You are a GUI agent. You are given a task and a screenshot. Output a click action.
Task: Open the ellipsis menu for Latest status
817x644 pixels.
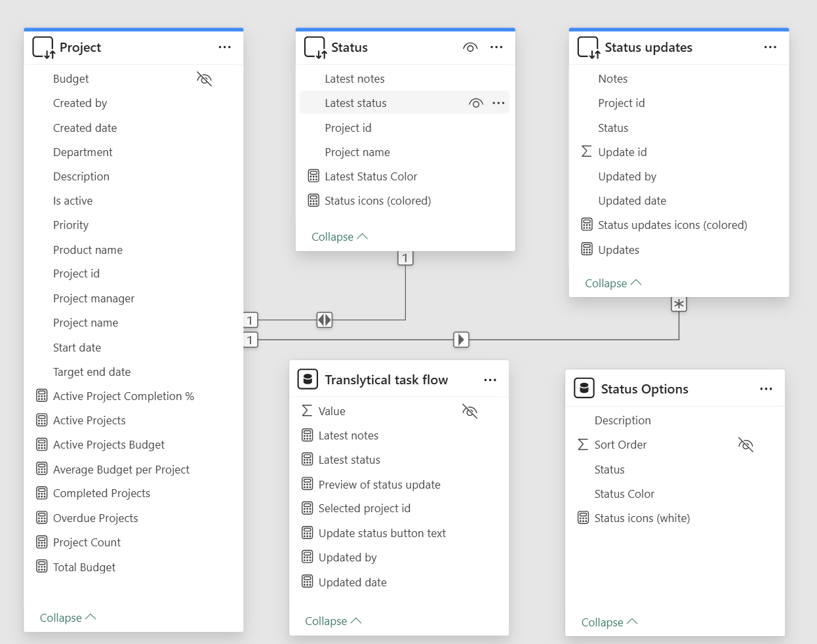pyautogui.click(x=498, y=102)
